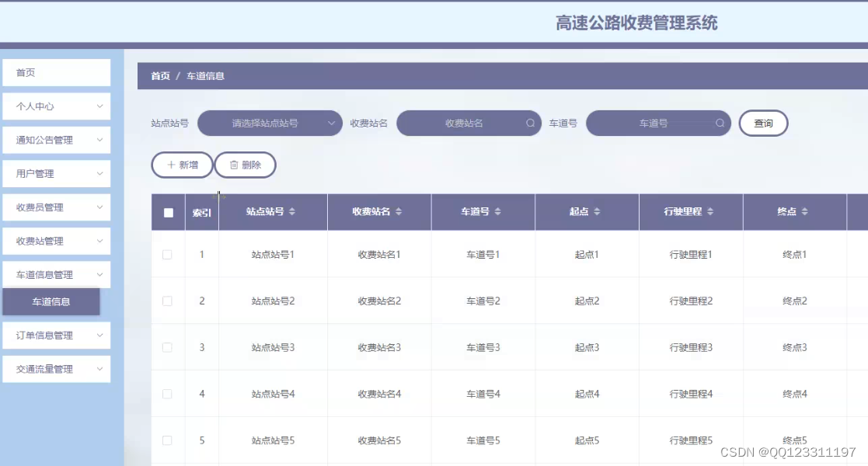This screenshot has height=466, width=868.
Task: Click 首页 breadcrumb link
Action: [161, 76]
